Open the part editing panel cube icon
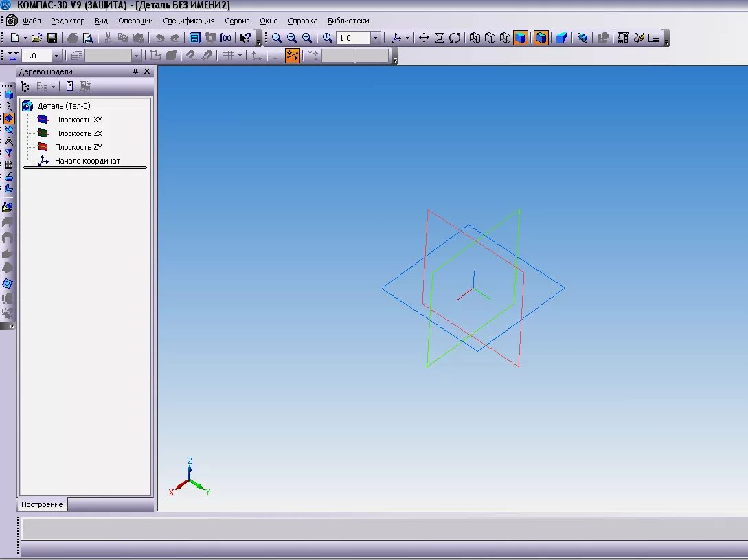 (9, 95)
